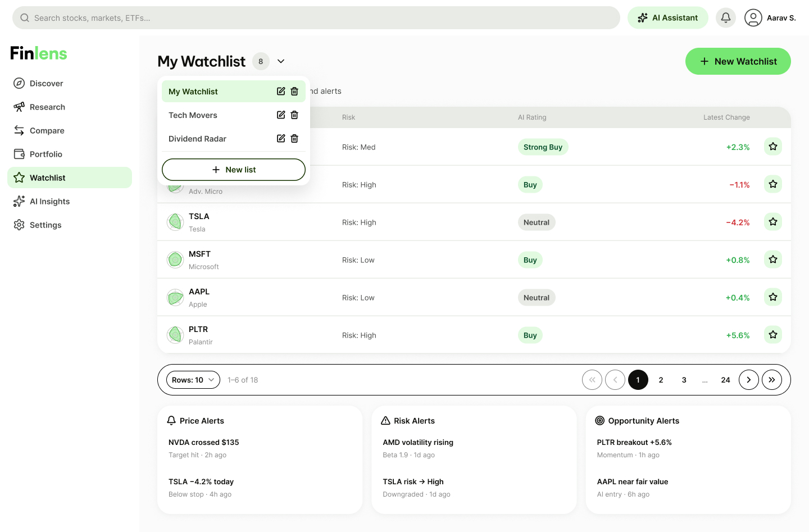Edit the My Watchlist list name
Image resolution: width=809 pixels, height=532 pixels.
pos(281,92)
